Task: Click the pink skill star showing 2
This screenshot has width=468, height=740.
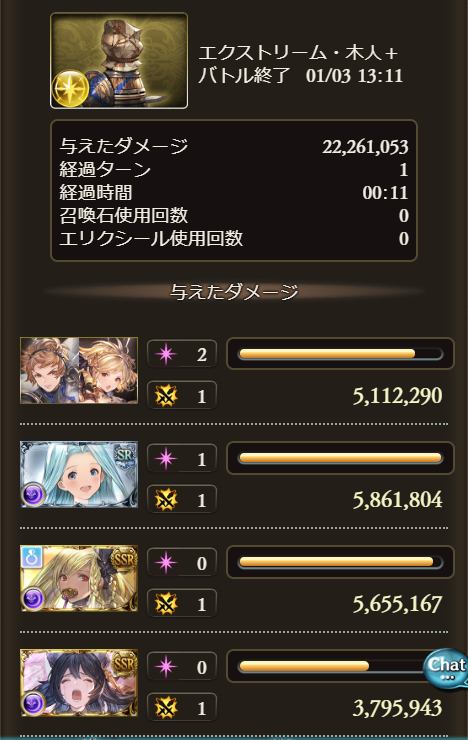Action: pos(166,354)
